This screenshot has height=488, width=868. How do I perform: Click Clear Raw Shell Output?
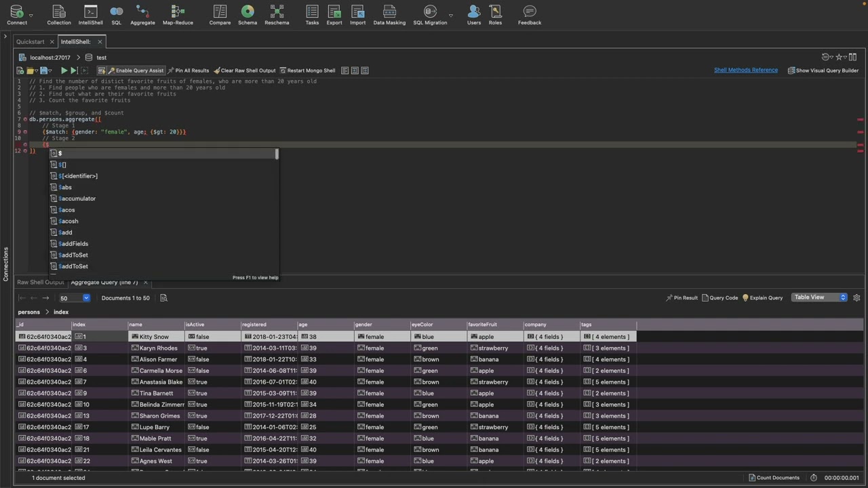click(x=245, y=70)
